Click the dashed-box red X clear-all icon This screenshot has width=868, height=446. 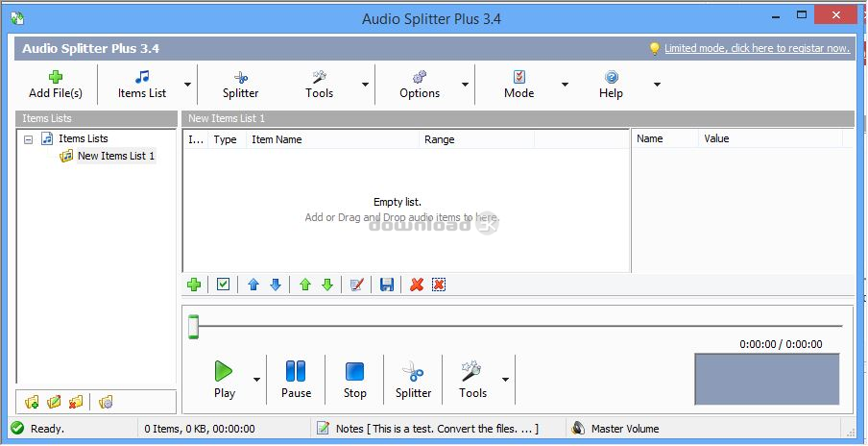439,285
